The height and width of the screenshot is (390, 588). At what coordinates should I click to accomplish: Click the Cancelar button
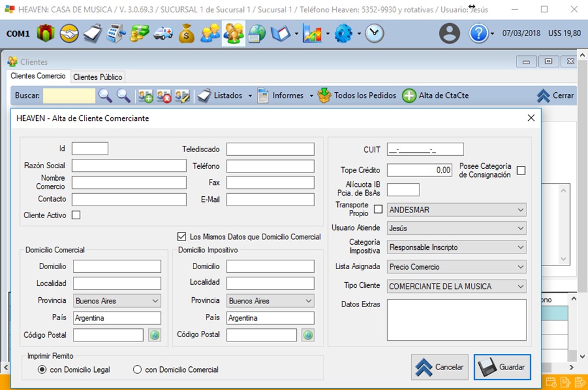point(439,367)
